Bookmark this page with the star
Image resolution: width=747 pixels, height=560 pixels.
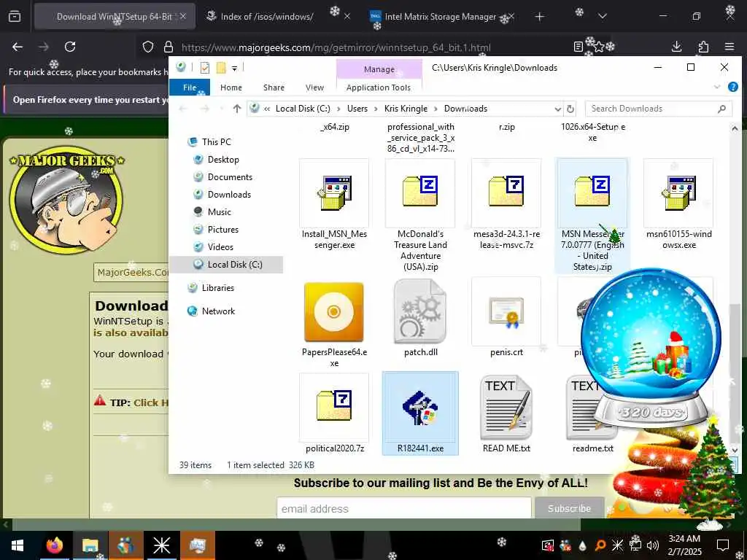pos(599,47)
